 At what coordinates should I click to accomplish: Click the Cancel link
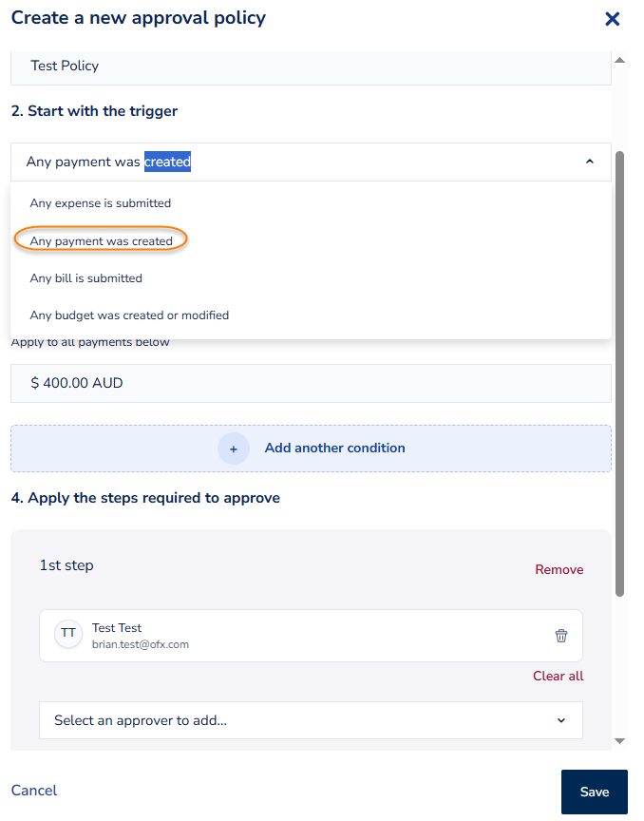34,791
